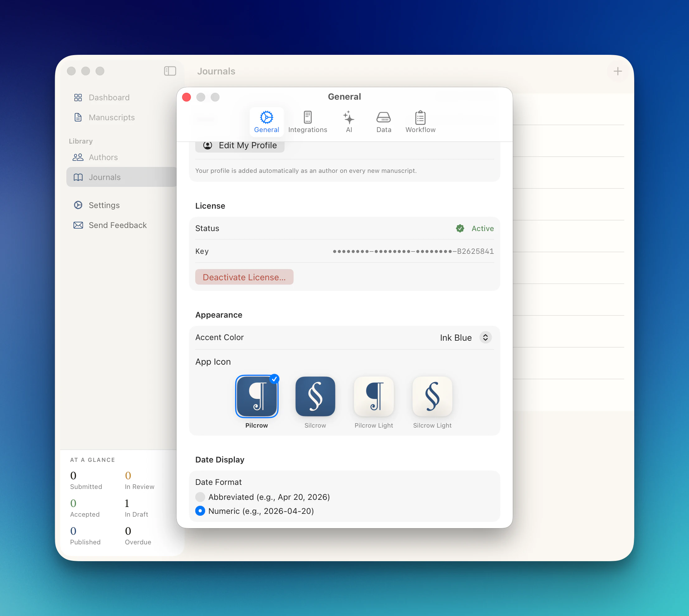Open the Accent Color dropdown
This screenshot has width=689, height=616.
485,338
